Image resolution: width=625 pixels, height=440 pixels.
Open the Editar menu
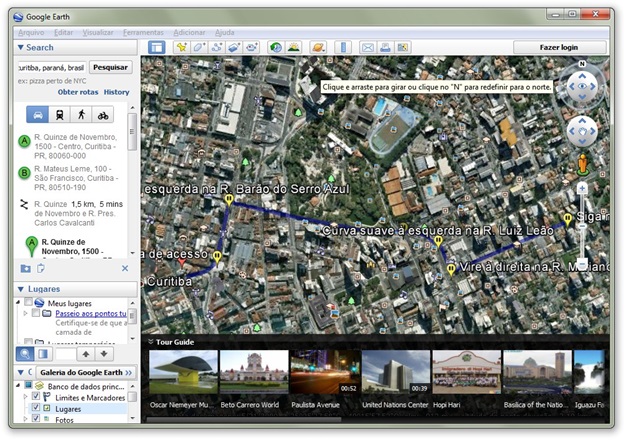pos(64,33)
